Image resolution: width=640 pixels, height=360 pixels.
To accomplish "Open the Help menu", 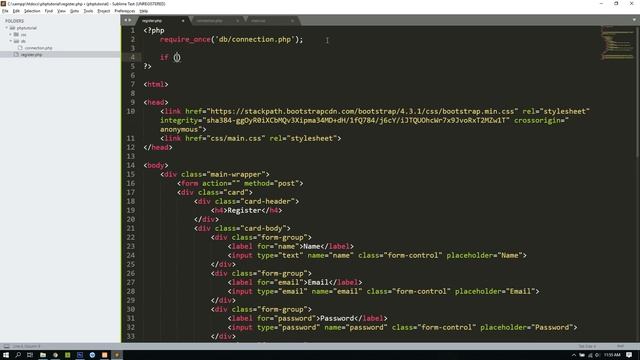I will 144,11.
